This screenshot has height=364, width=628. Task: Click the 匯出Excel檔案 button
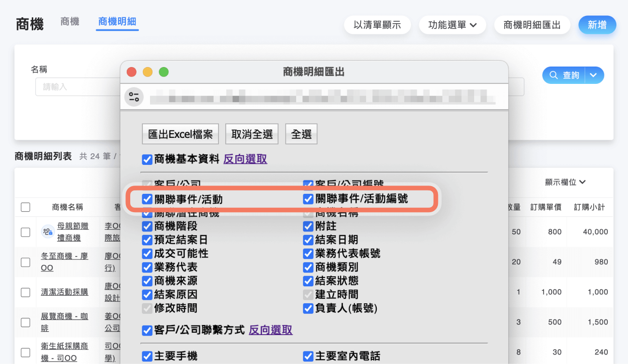click(180, 134)
